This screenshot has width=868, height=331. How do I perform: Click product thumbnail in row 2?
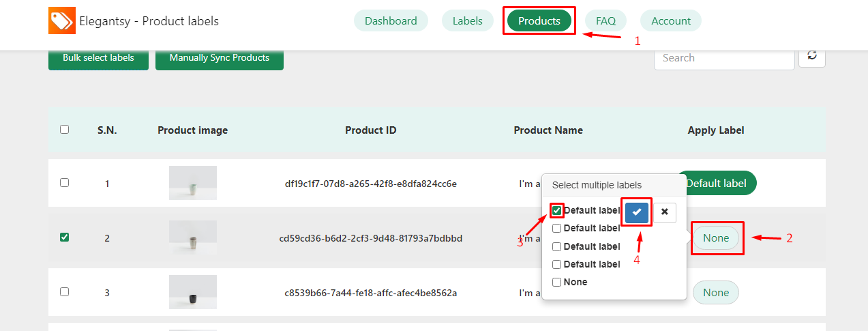[193, 238]
